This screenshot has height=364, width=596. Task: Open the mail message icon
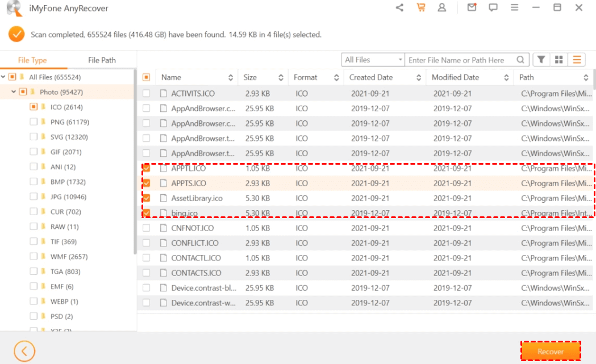[x=472, y=7]
